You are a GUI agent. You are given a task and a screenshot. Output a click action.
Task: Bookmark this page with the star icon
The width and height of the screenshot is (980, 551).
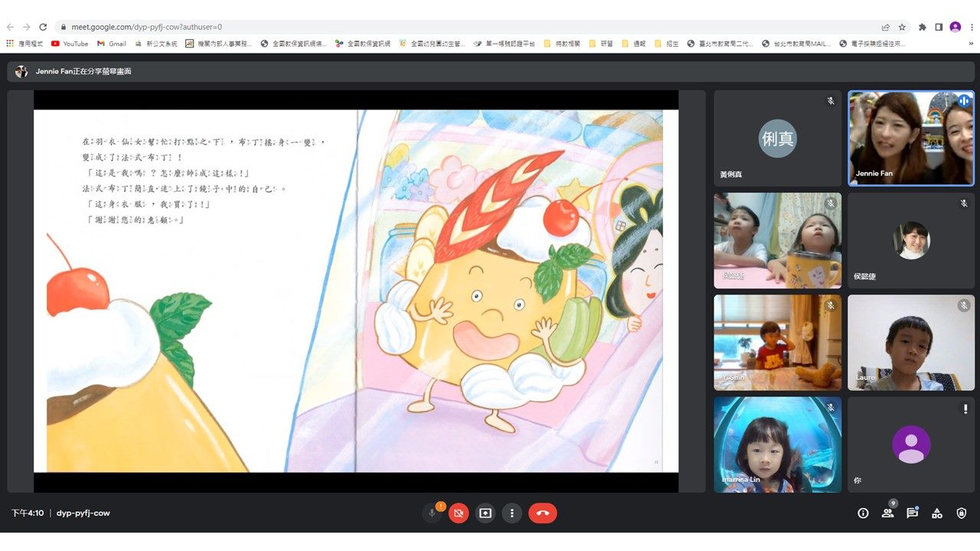[x=902, y=27]
